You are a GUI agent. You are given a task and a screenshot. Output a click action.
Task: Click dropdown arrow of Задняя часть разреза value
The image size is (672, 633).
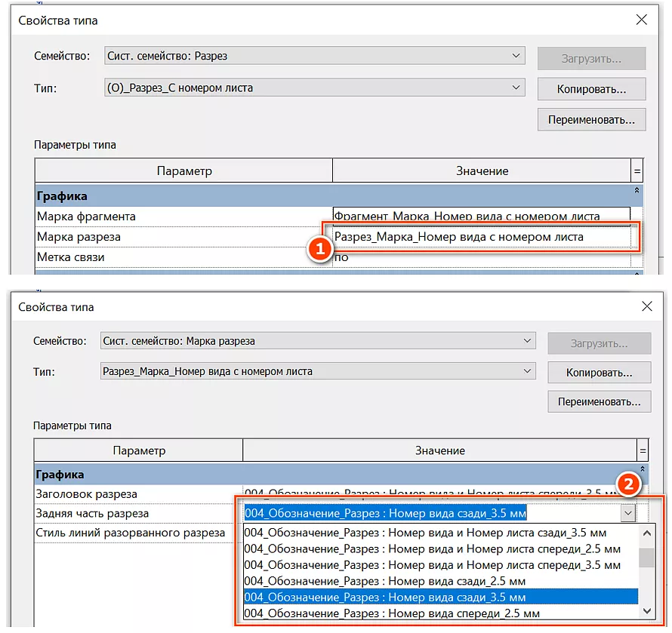tap(628, 513)
